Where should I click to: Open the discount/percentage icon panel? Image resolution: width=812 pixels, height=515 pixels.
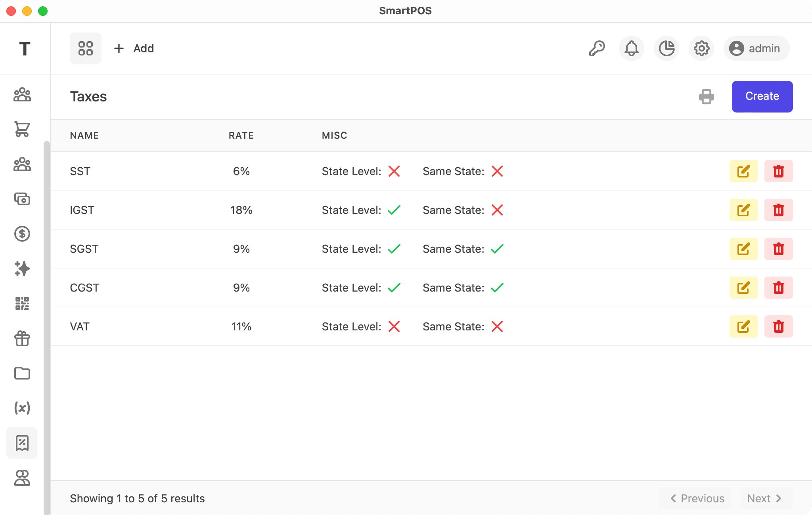pos(22,442)
